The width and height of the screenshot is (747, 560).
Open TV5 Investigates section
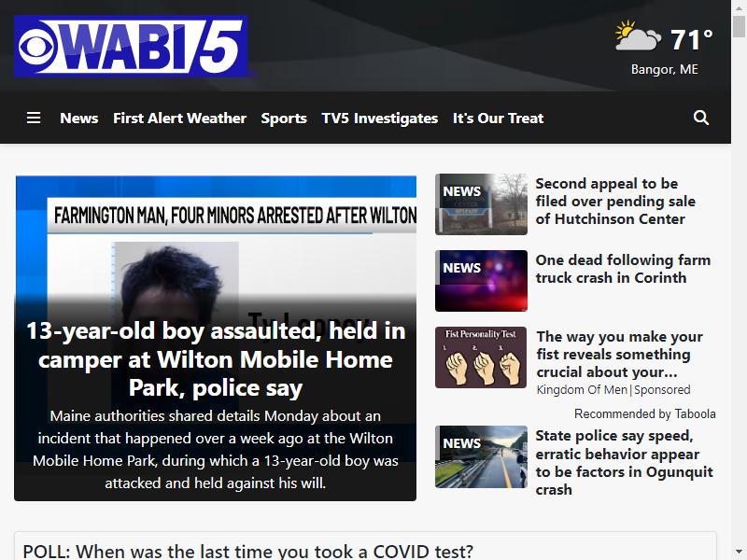pyautogui.click(x=380, y=119)
